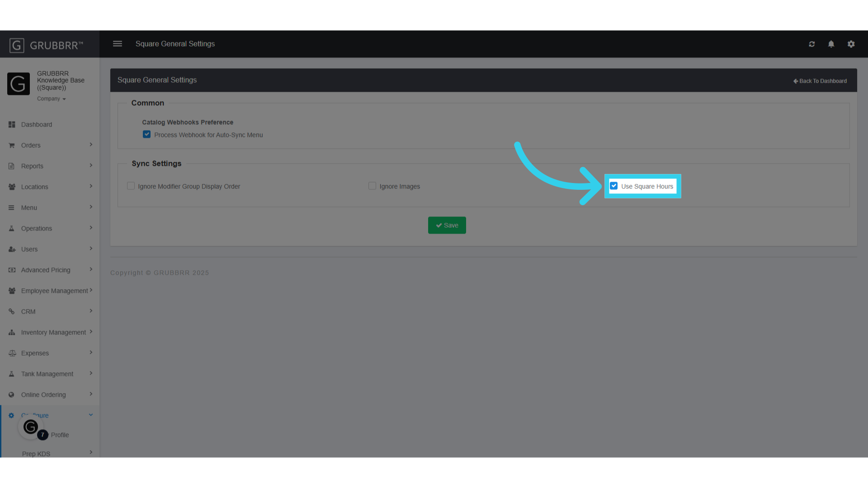
Task: Click the Advanced Pricing money icon
Action: point(12,270)
